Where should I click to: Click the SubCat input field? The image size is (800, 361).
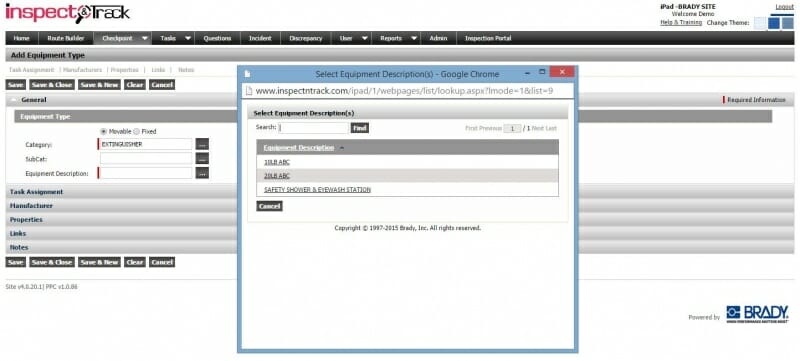click(x=146, y=159)
